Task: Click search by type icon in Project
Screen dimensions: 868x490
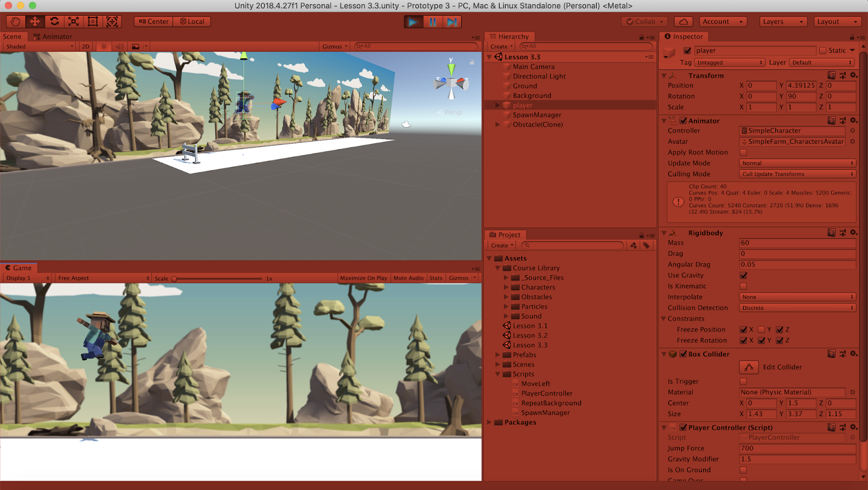Action: 633,245
